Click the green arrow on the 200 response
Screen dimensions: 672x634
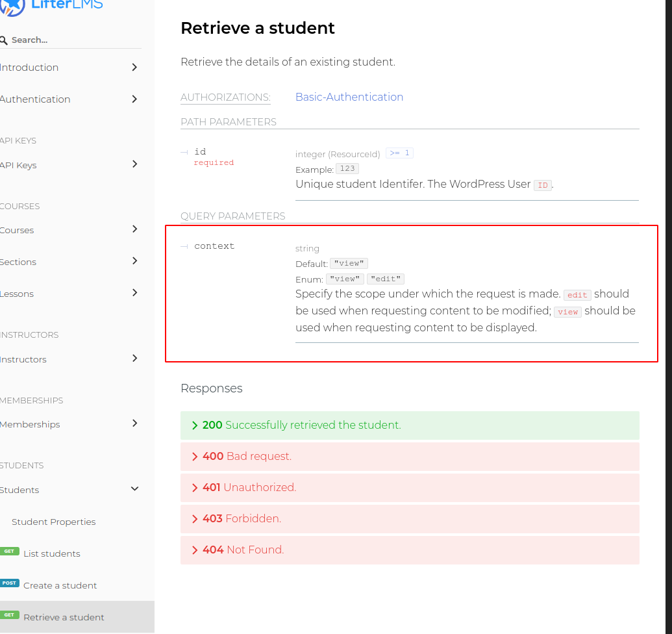[x=195, y=425]
